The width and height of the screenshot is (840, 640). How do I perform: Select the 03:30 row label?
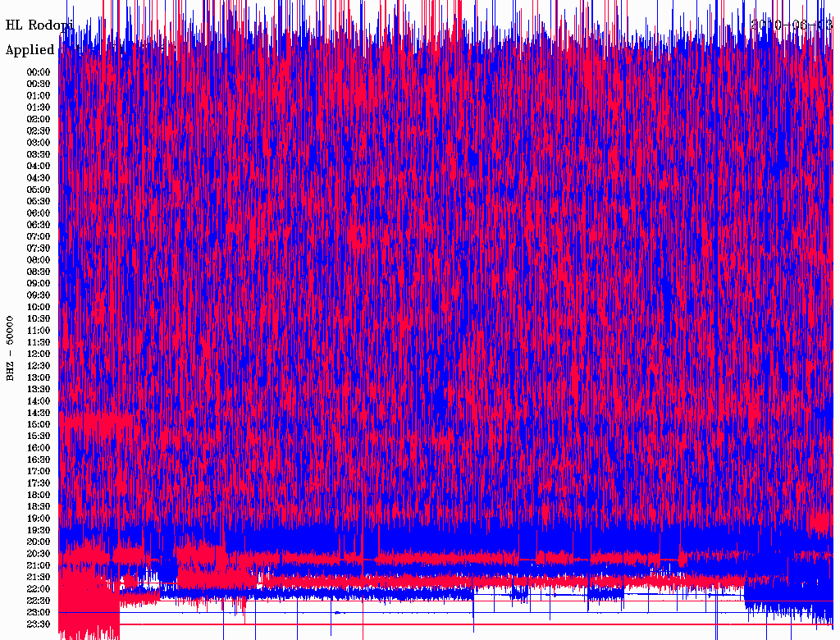tap(39, 155)
